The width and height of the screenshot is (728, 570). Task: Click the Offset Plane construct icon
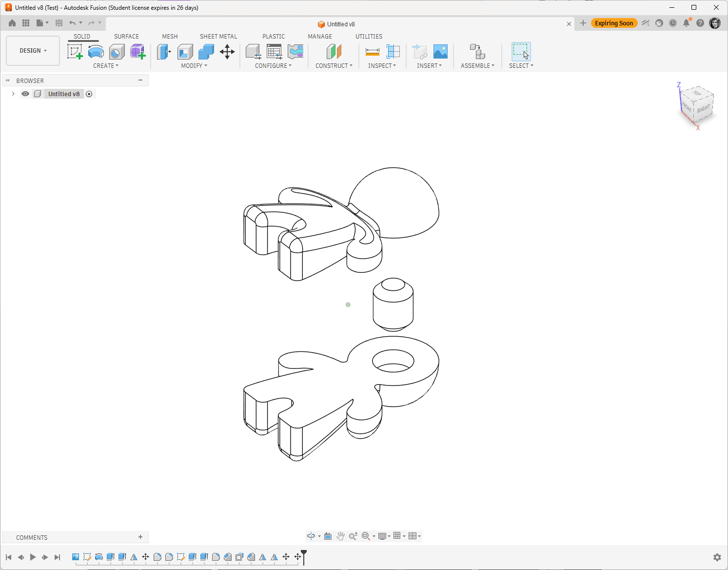(334, 51)
